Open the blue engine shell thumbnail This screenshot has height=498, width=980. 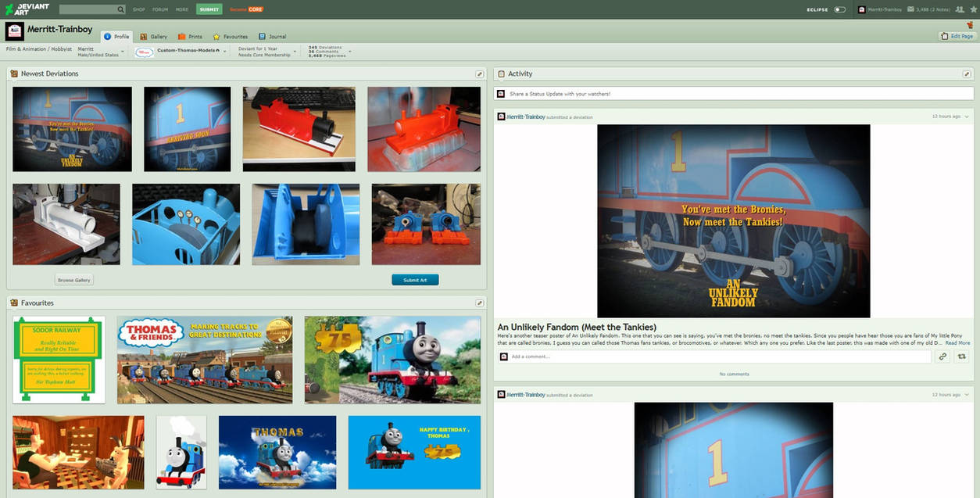click(x=186, y=224)
